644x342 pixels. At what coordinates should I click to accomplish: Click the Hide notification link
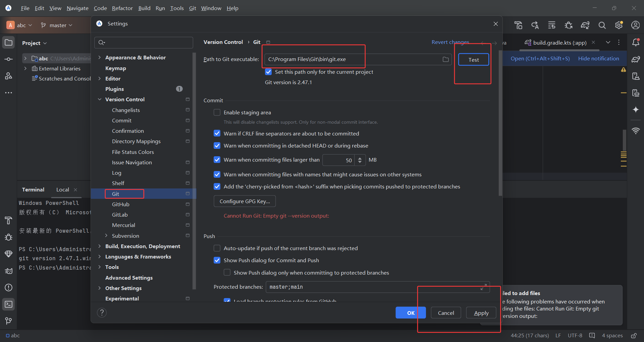point(598,58)
